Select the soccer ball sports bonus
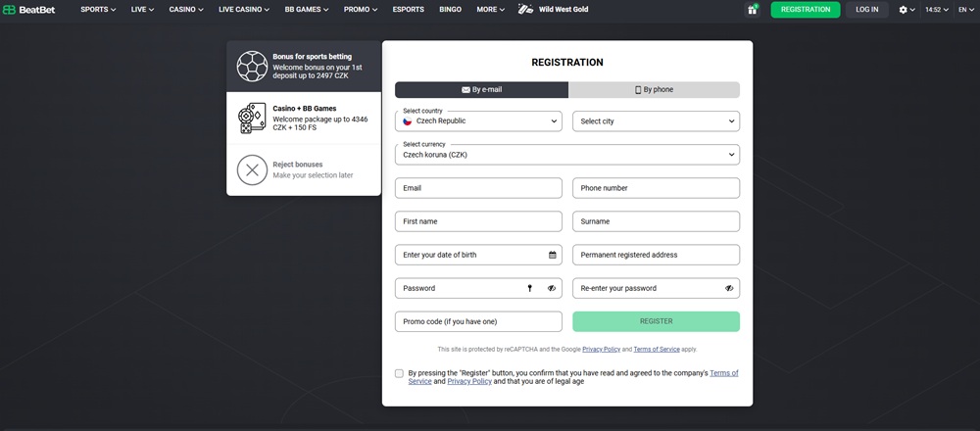 pos(252,67)
